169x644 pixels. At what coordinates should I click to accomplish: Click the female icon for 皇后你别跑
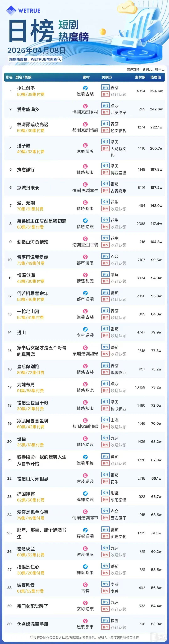tap(85, 366)
